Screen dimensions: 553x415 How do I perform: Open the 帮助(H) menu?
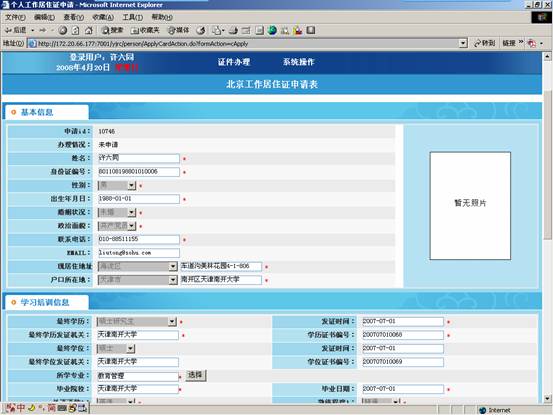tap(162, 17)
